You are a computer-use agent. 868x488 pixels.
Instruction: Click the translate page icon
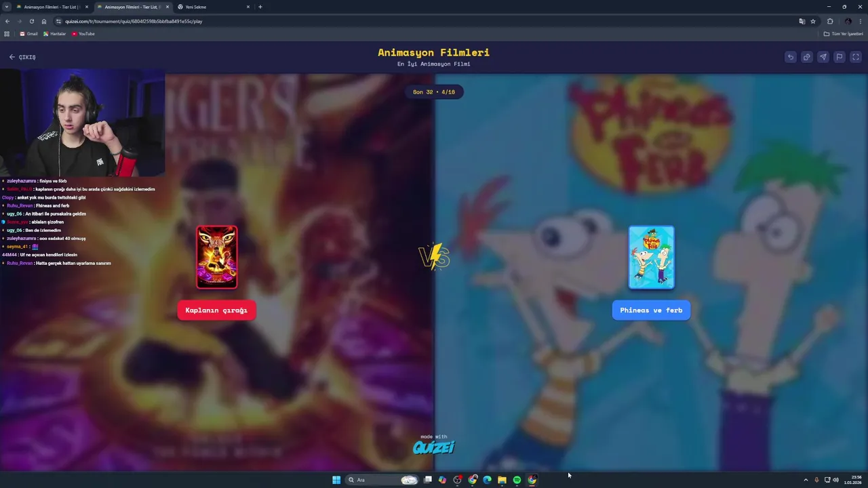click(802, 21)
